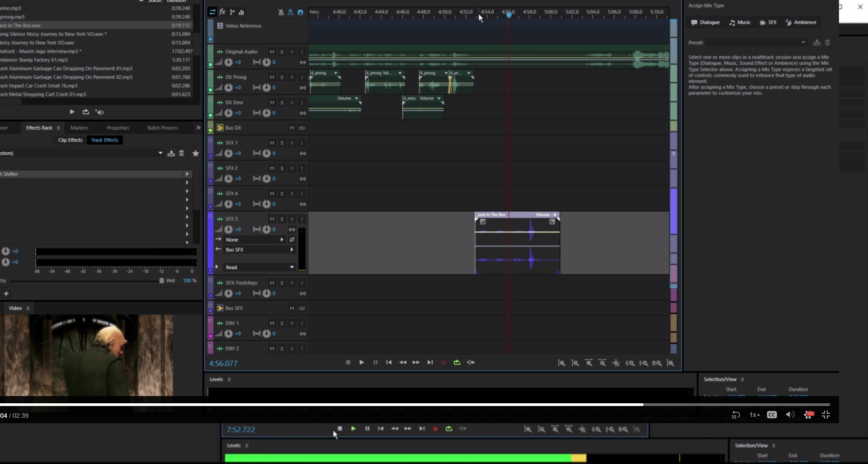
Task: Assign Music mix type
Action: 739,22
